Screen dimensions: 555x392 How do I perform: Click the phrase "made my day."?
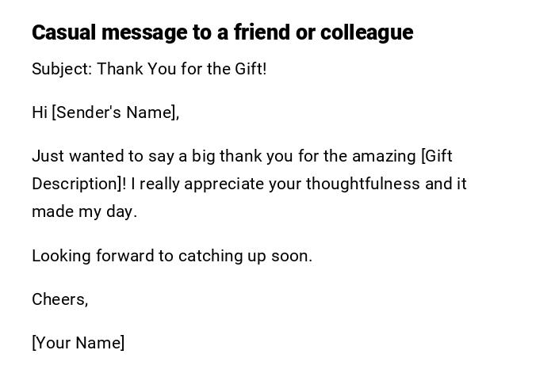coord(85,211)
